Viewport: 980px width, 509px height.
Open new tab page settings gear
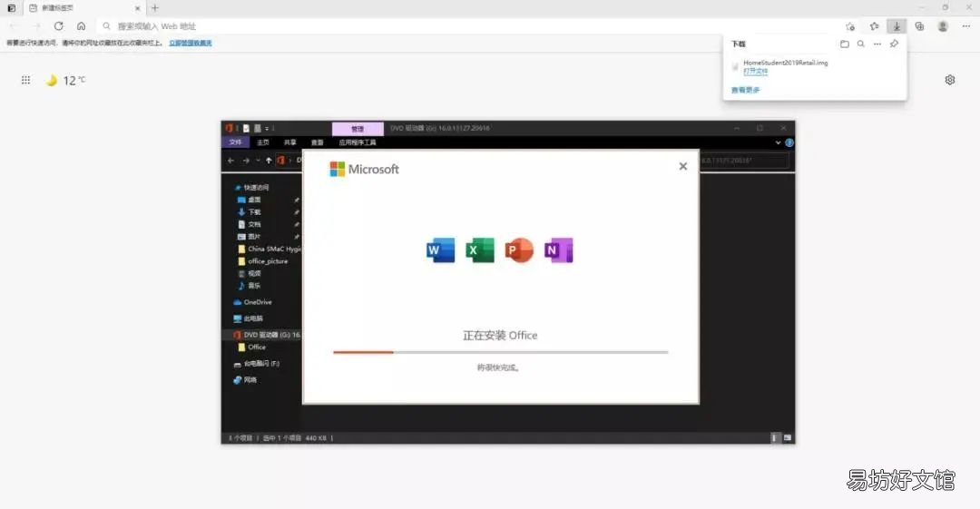[950, 80]
